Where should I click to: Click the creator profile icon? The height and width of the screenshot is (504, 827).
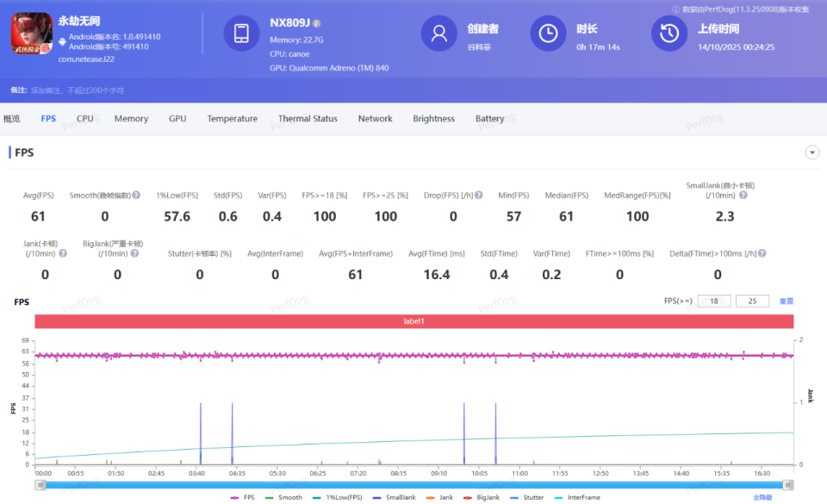438,34
